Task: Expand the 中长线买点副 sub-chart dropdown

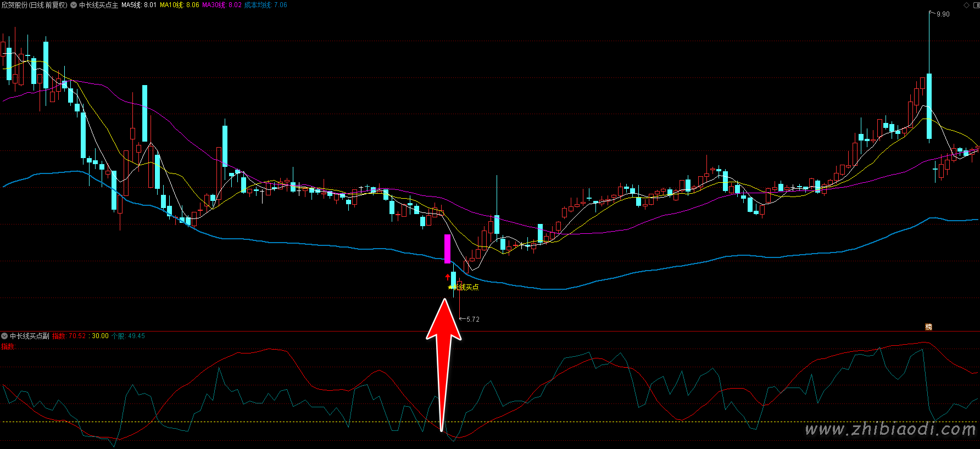Action: tap(4, 336)
